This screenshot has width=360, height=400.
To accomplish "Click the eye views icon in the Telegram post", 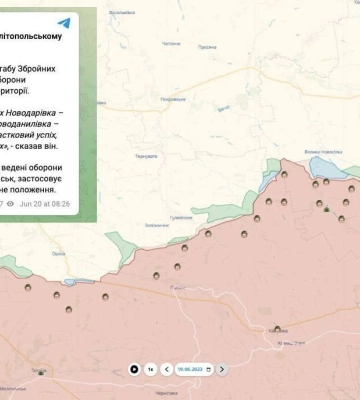I will click(x=11, y=204).
